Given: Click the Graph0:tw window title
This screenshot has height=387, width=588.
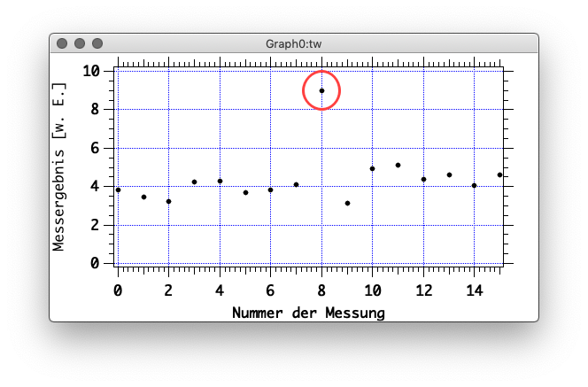Looking at the screenshot, I should pos(294,44).
